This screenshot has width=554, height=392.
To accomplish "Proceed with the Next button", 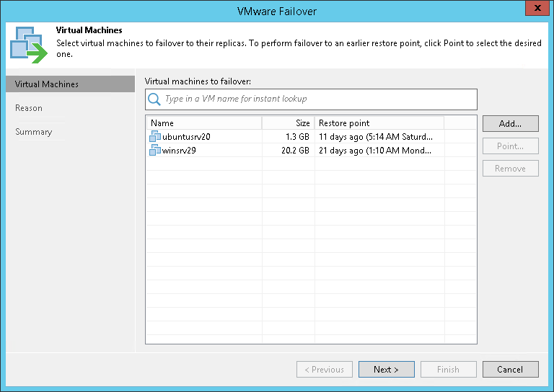I will (387, 370).
